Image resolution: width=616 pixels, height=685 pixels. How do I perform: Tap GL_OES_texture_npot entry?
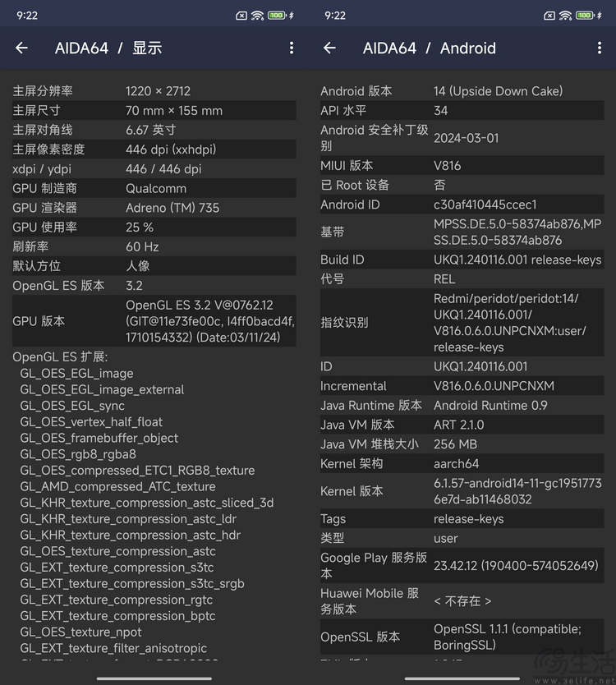pos(80,632)
